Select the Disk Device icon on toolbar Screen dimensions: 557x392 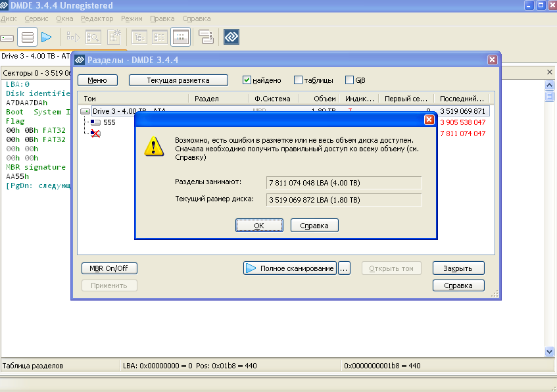pos(8,37)
